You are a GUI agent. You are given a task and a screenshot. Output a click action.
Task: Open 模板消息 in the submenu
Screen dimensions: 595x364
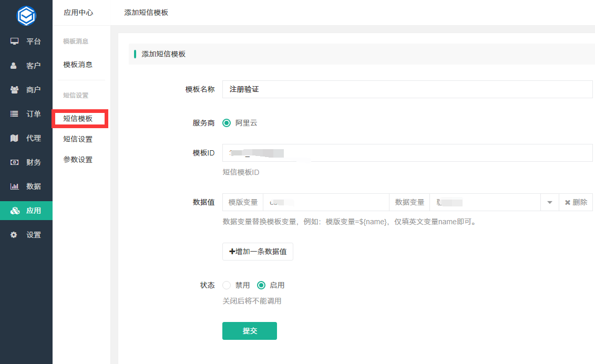pos(78,65)
